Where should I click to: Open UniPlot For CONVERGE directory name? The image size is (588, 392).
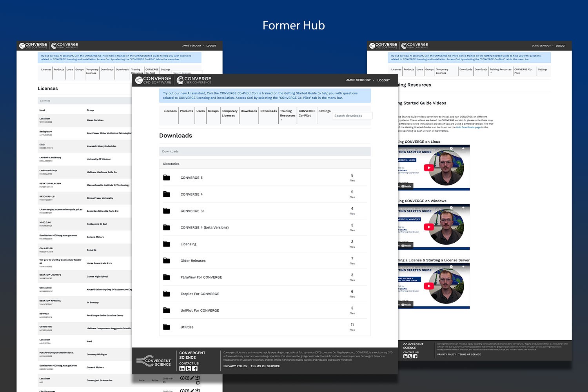pos(200,310)
